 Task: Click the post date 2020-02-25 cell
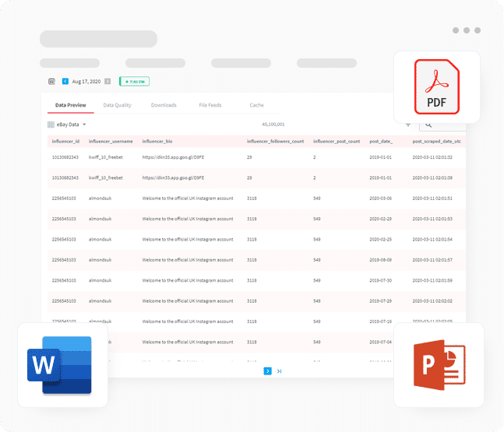(381, 239)
